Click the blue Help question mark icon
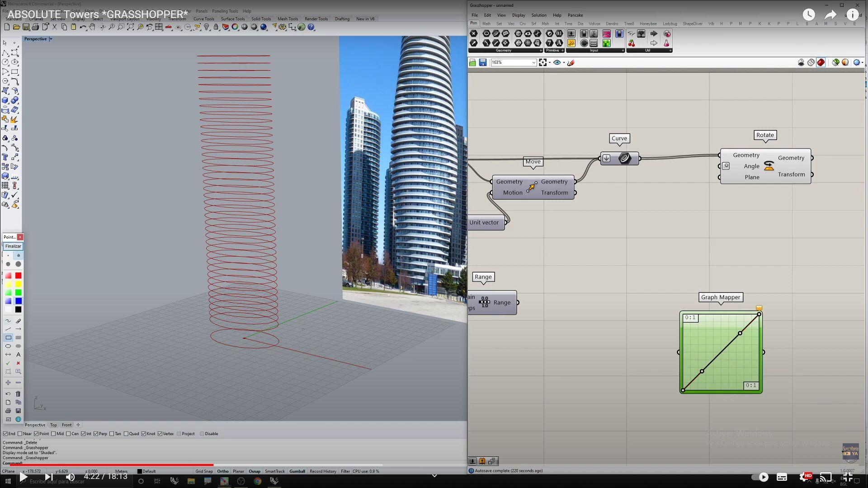The height and width of the screenshot is (488, 868). coord(311,27)
